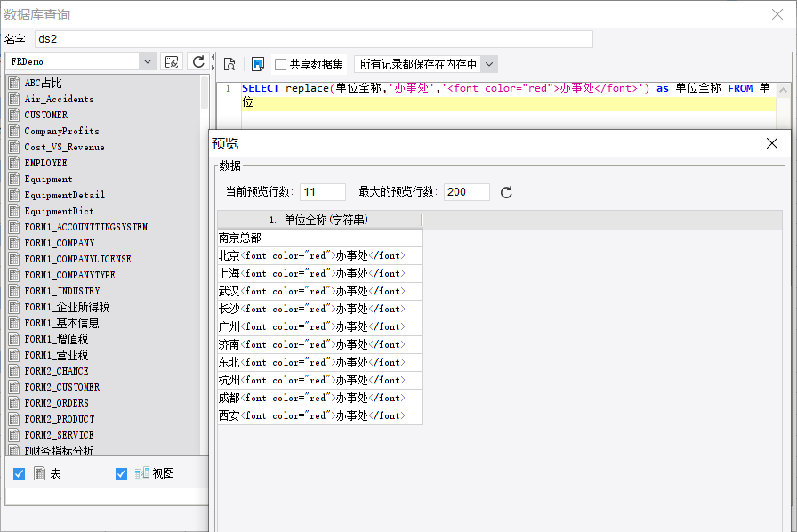Select the FORM1_COMPANY table
797x532 pixels.
[104, 243]
